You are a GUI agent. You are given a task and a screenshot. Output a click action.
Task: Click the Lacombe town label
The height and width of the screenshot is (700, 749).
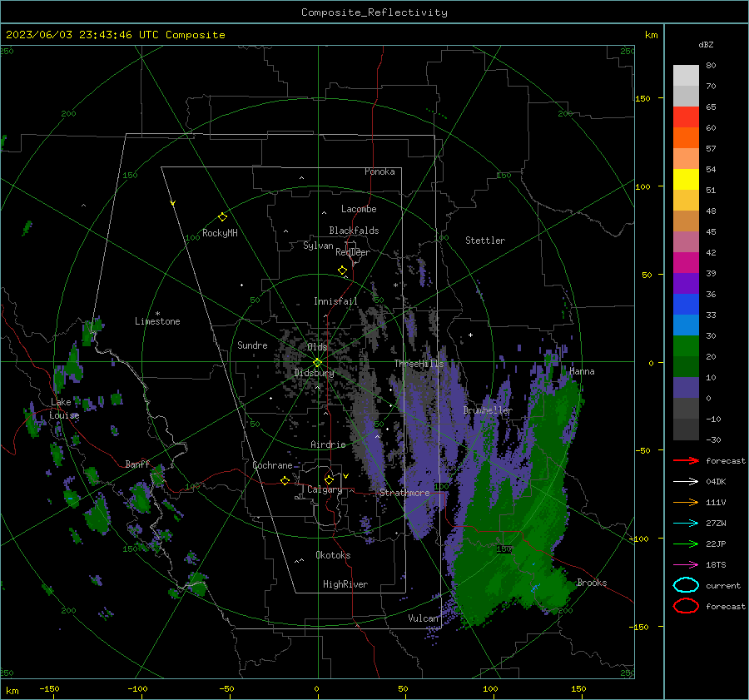click(x=359, y=209)
